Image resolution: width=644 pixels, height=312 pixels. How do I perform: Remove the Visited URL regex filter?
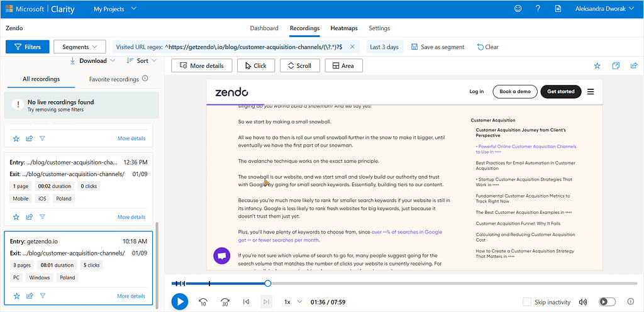click(352, 47)
